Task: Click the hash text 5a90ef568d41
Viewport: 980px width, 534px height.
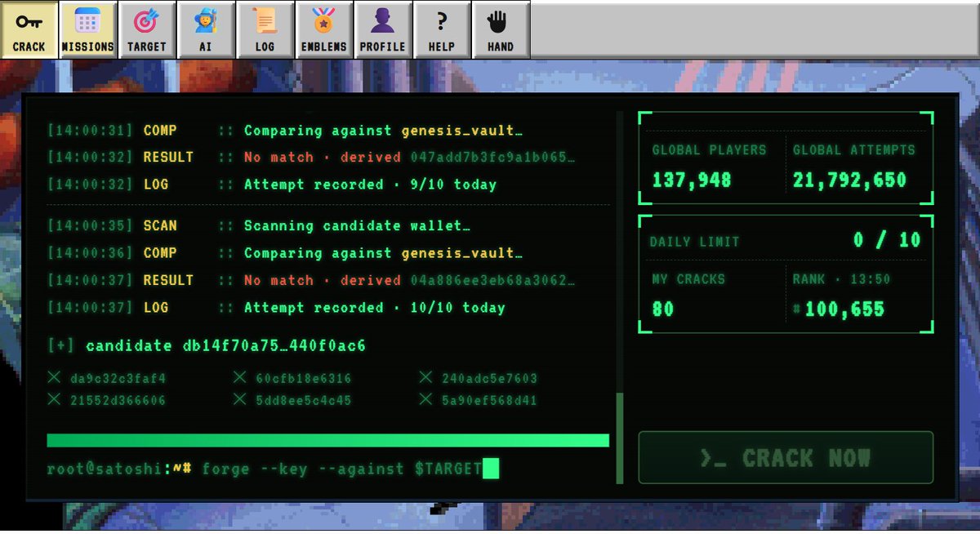Action: pos(490,401)
